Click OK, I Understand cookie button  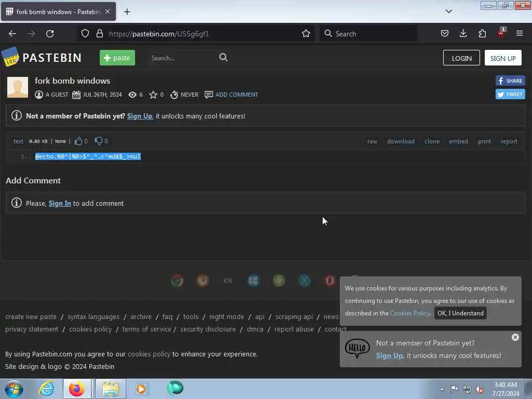(x=460, y=313)
